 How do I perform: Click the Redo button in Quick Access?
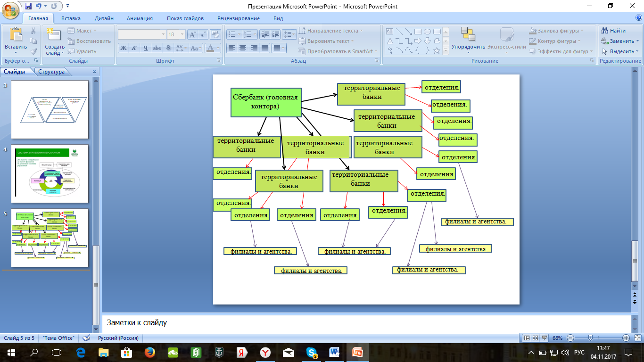[x=53, y=6]
